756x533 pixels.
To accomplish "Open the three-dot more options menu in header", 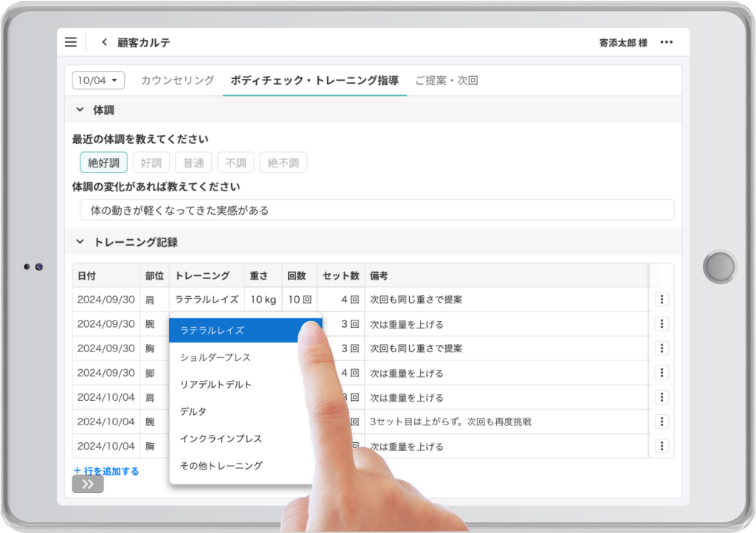I will (667, 43).
